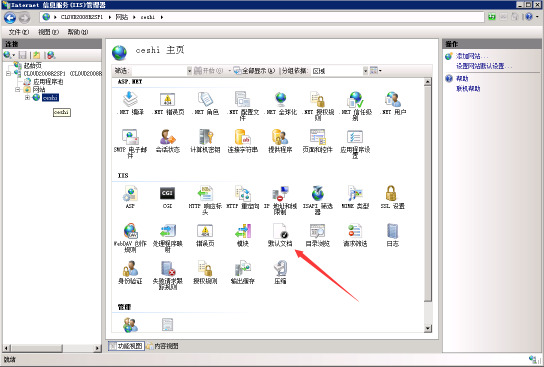Collapse the 网站 tree node
This screenshot has width=544, height=367.
17,90
